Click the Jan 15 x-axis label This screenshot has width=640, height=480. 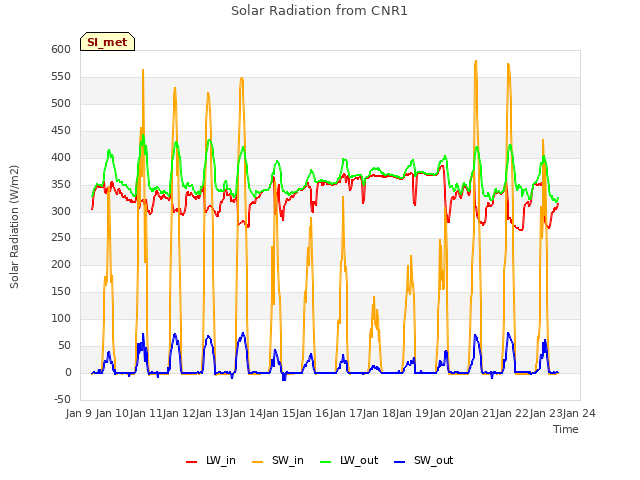tap(279, 413)
